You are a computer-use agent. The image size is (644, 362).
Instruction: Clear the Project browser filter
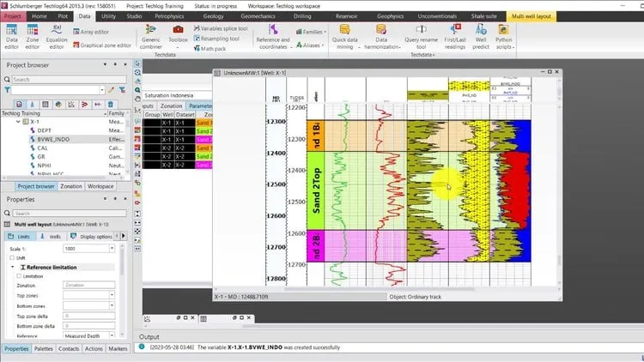[x=122, y=90]
